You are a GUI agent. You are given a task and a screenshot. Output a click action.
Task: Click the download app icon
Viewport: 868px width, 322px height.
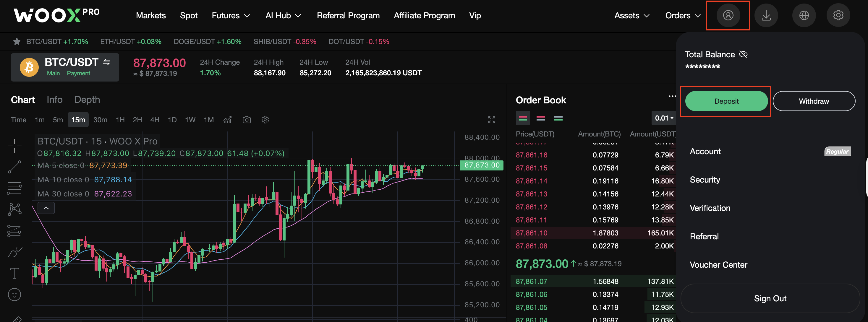tap(766, 15)
